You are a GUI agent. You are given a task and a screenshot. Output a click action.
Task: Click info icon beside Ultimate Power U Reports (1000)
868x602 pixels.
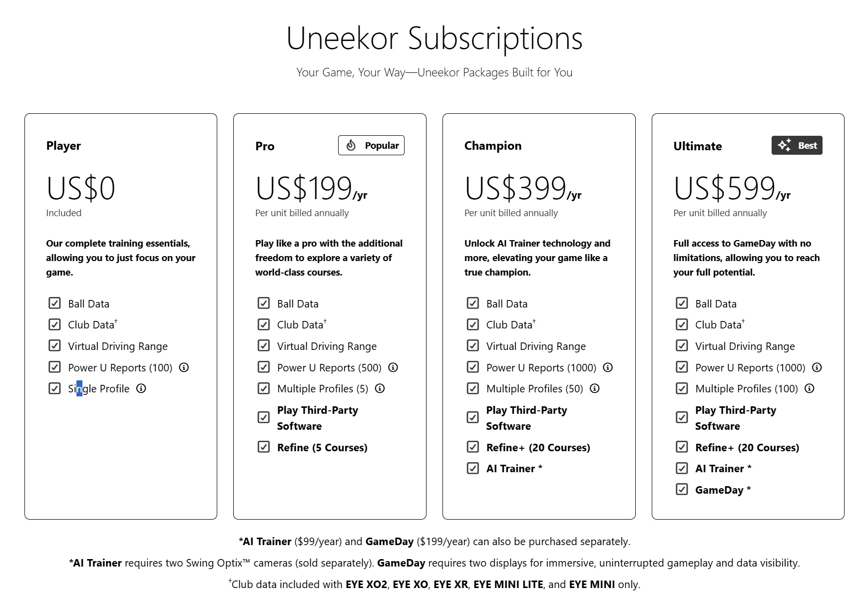(x=817, y=367)
